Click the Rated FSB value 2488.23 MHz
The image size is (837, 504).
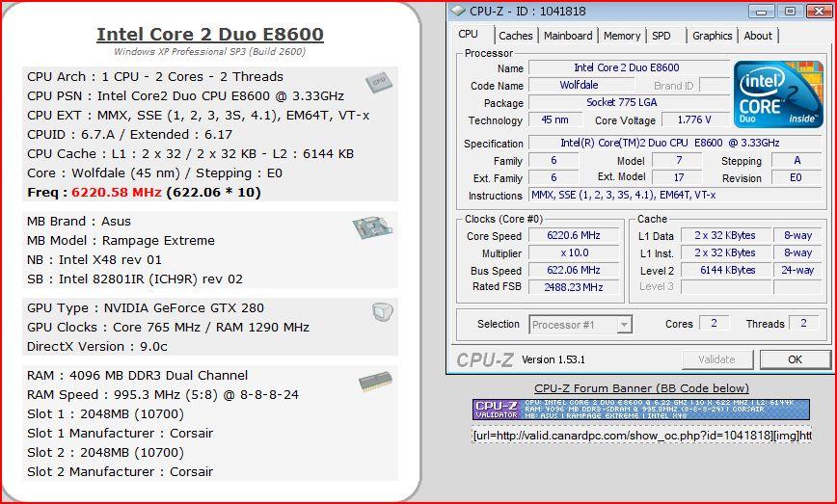[574, 287]
